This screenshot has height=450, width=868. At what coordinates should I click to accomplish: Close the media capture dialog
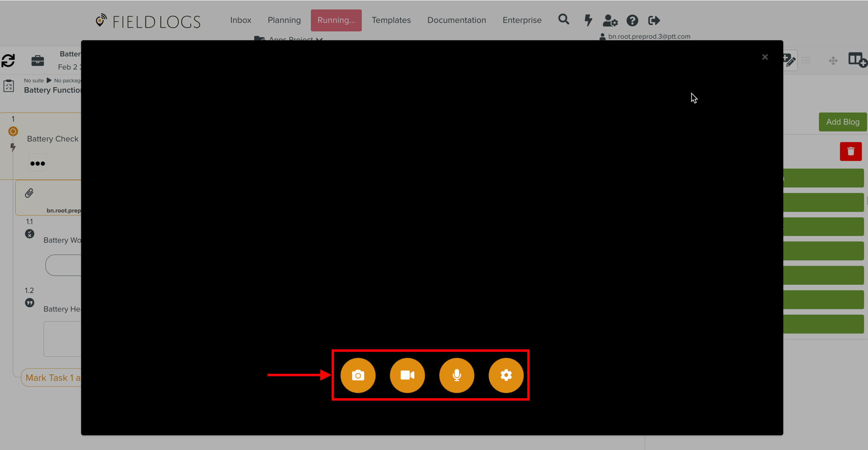click(x=765, y=57)
